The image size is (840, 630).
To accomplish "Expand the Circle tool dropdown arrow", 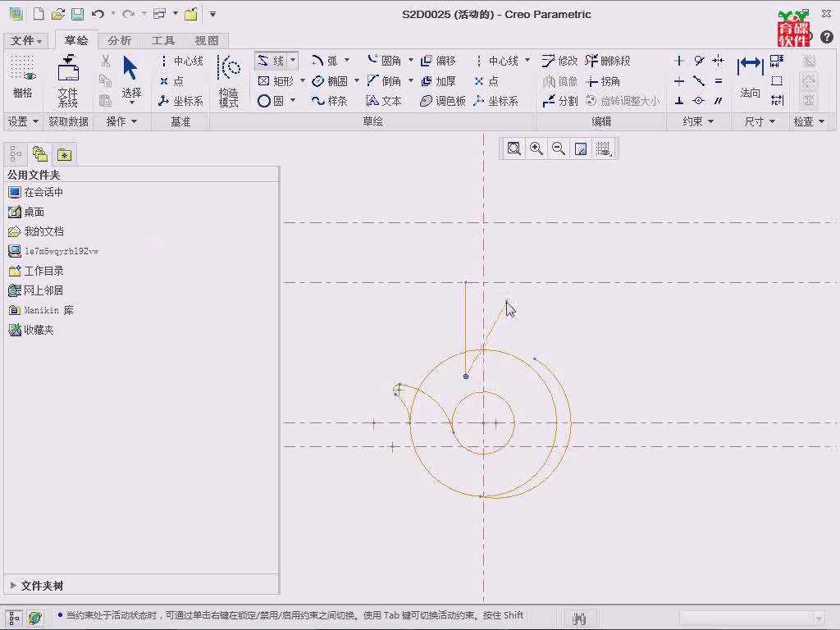I will coord(293,100).
